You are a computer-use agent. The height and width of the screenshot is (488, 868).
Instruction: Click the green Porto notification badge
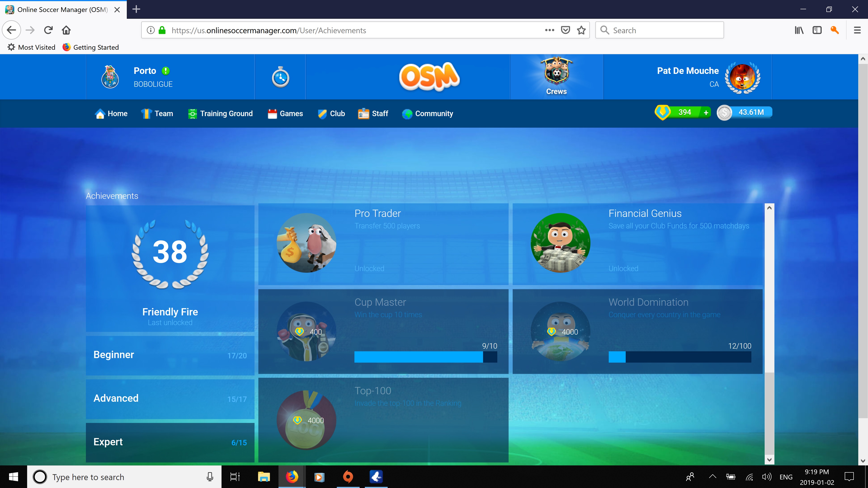click(x=165, y=71)
